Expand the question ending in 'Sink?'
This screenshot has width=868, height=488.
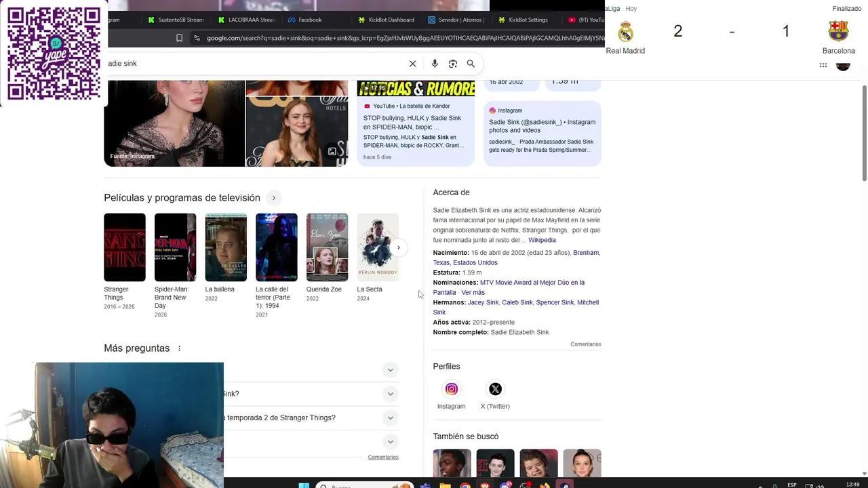[x=390, y=394]
